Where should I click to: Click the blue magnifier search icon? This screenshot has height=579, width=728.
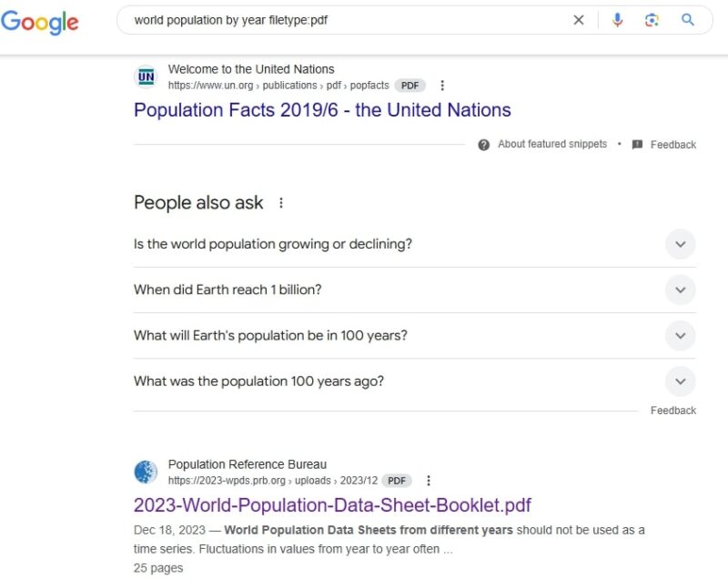tap(688, 19)
